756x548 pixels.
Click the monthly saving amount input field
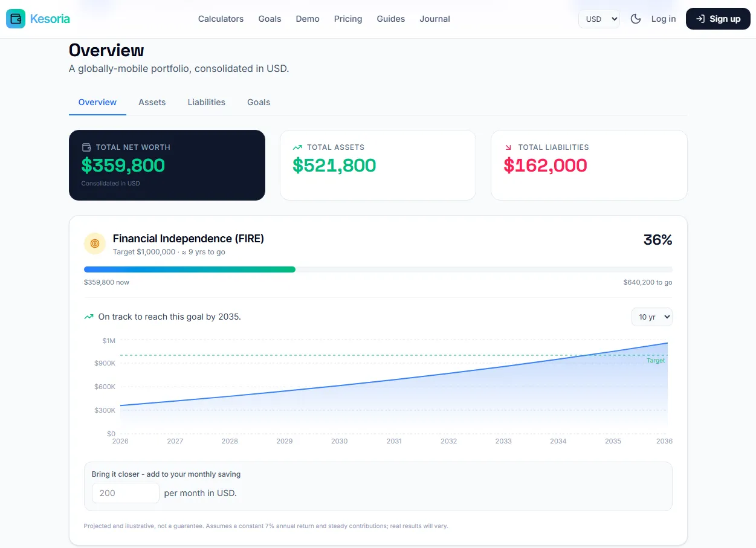coord(126,493)
